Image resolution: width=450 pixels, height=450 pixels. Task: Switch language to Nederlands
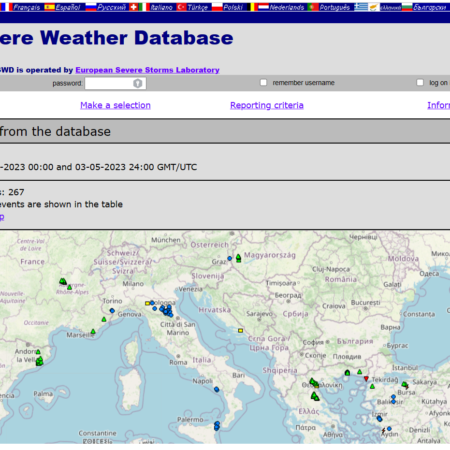pos(287,7)
